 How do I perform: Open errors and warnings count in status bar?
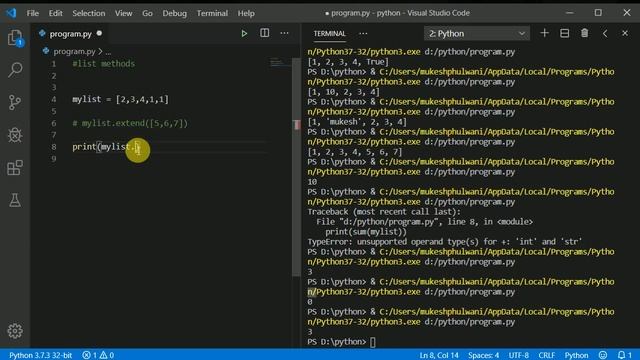[98, 355]
